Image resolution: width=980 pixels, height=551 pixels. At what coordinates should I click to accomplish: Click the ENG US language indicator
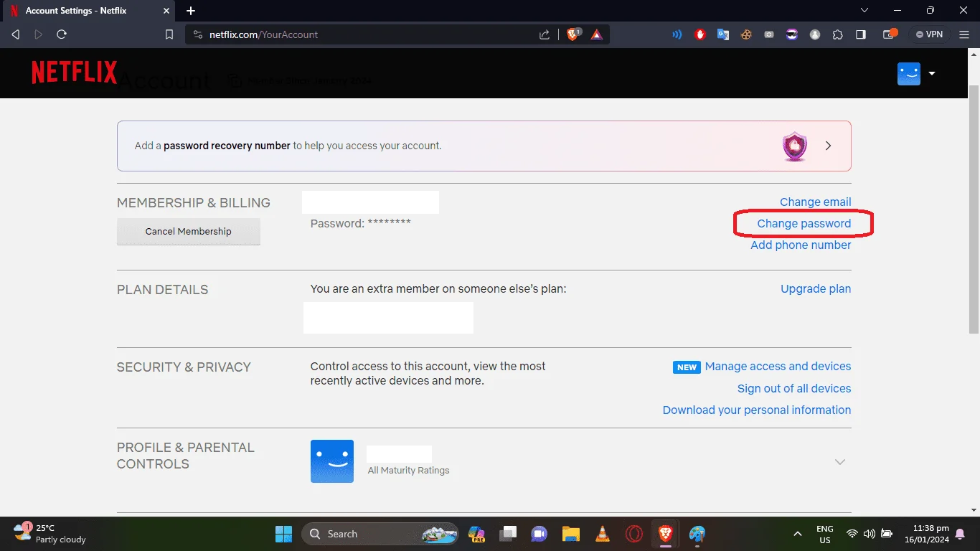pos(824,534)
